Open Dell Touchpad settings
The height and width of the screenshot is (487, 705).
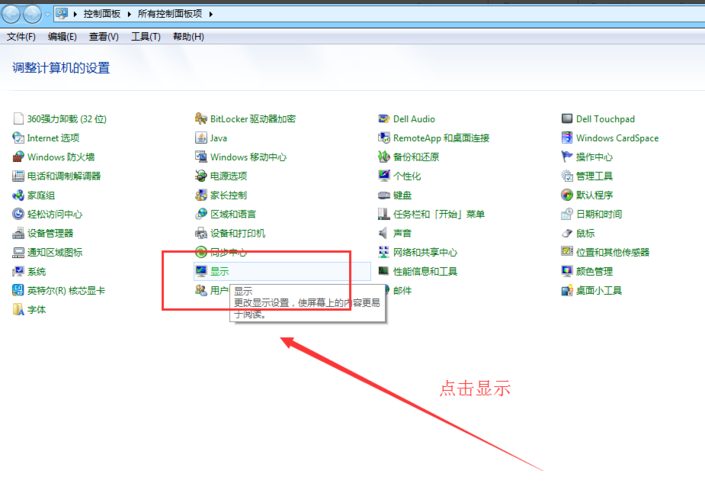pos(605,119)
